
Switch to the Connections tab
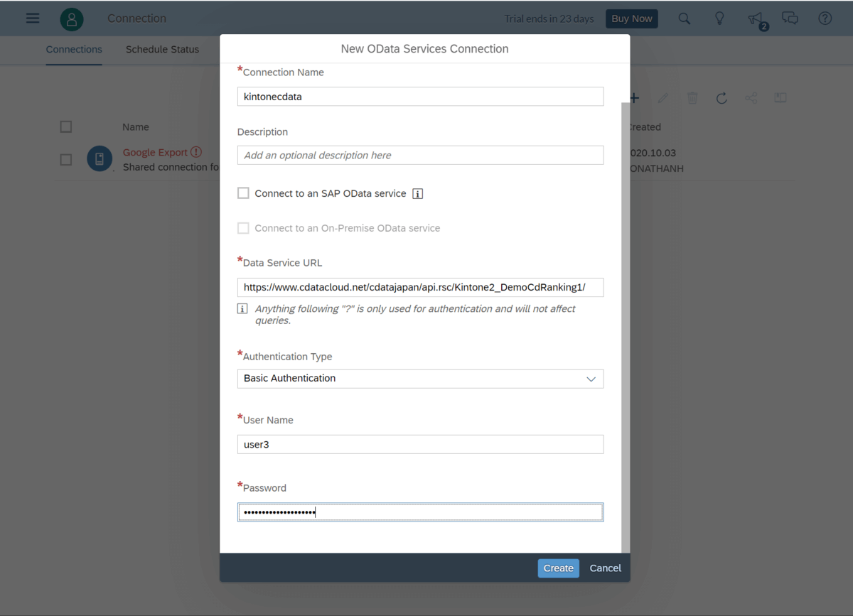(74, 50)
